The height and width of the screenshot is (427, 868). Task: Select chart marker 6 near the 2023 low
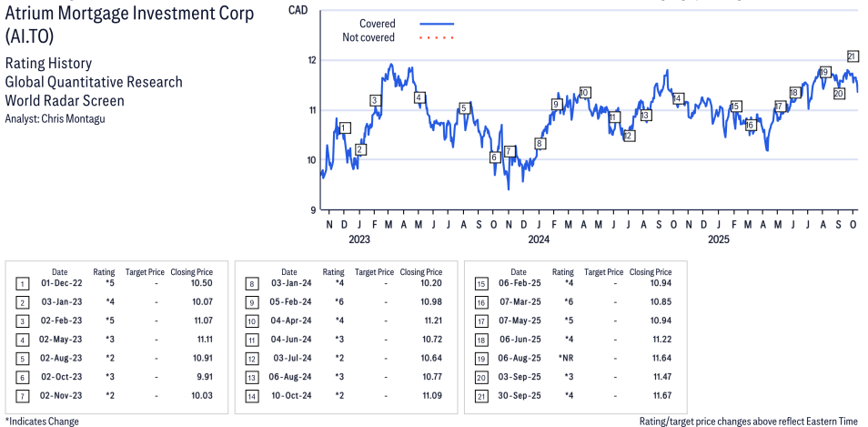[495, 157]
